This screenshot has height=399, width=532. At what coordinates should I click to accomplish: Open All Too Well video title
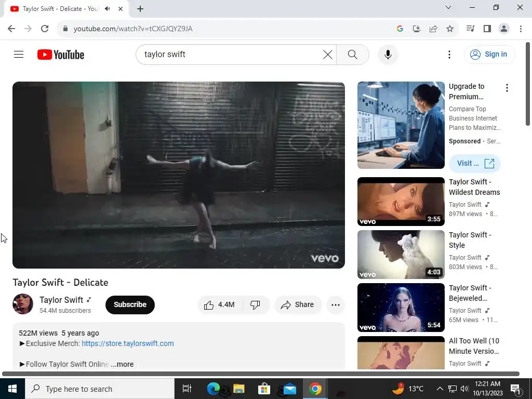click(474, 345)
